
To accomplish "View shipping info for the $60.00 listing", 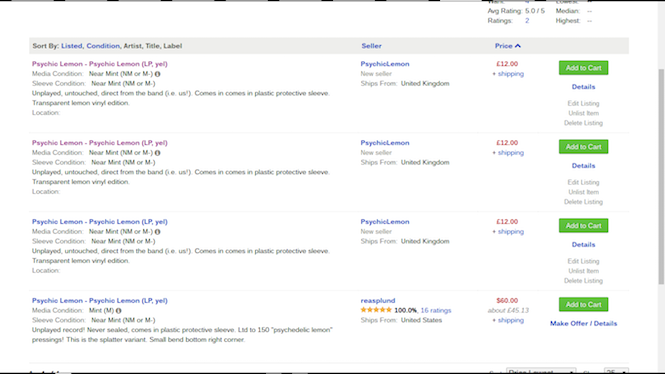I will coord(511,320).
